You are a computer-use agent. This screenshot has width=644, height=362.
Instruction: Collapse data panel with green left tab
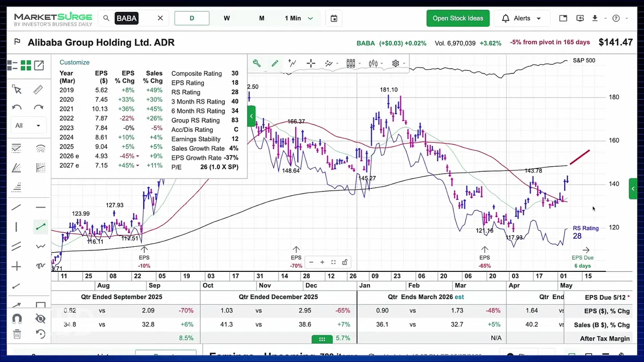tap(251, 116)
